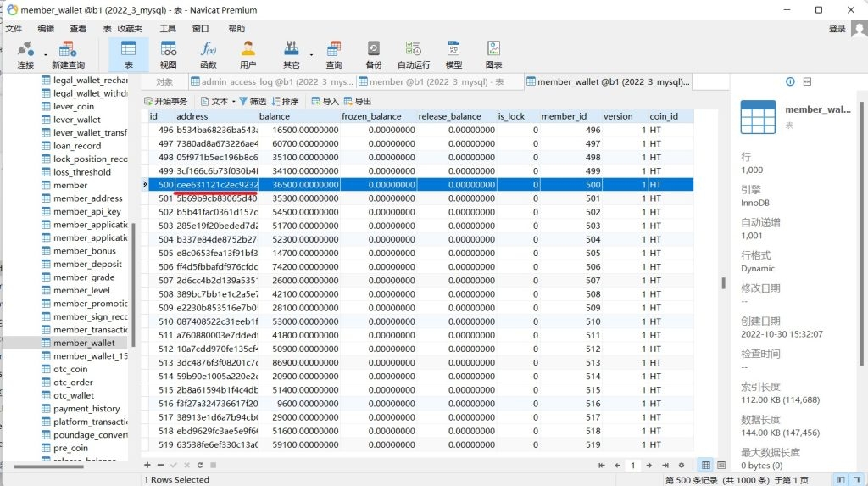868x486 pixels.
Task: Switch to grid view at bottom right
Action: coord(705,465)
